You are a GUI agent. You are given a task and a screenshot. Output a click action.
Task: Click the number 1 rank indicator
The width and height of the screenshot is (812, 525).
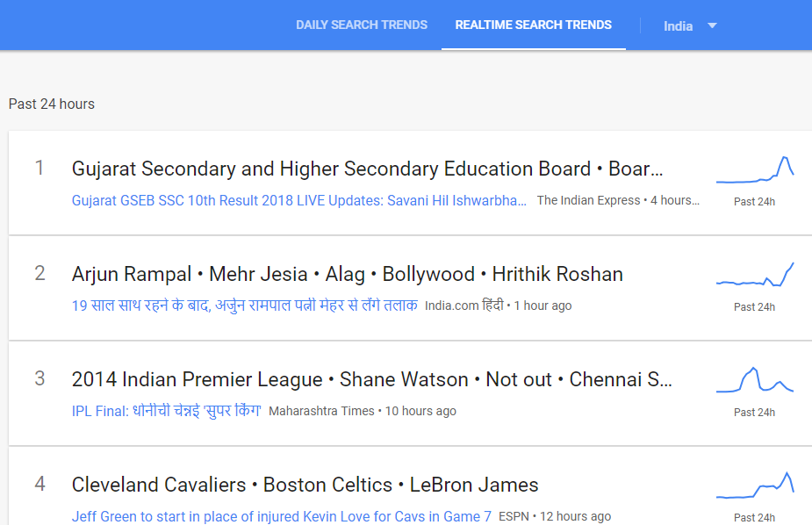click(40, 168)
